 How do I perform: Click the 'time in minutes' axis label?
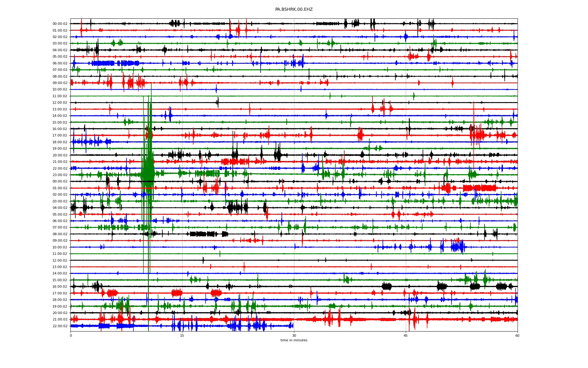294,340
